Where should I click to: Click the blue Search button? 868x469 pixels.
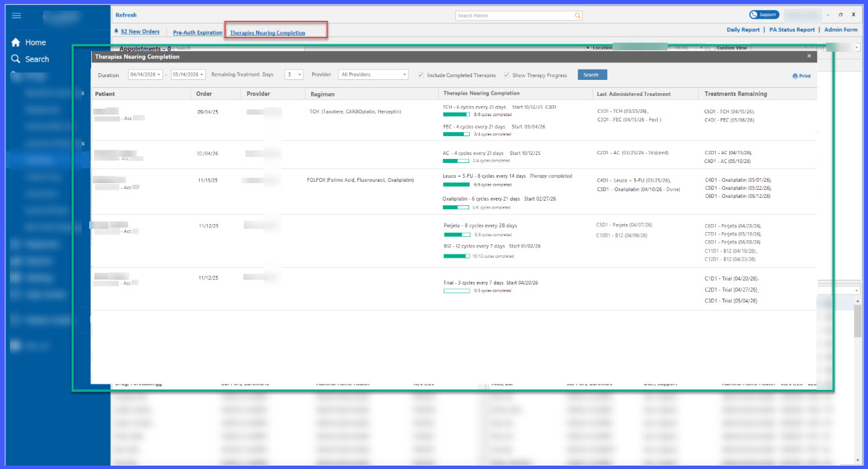tap(593, 74)
